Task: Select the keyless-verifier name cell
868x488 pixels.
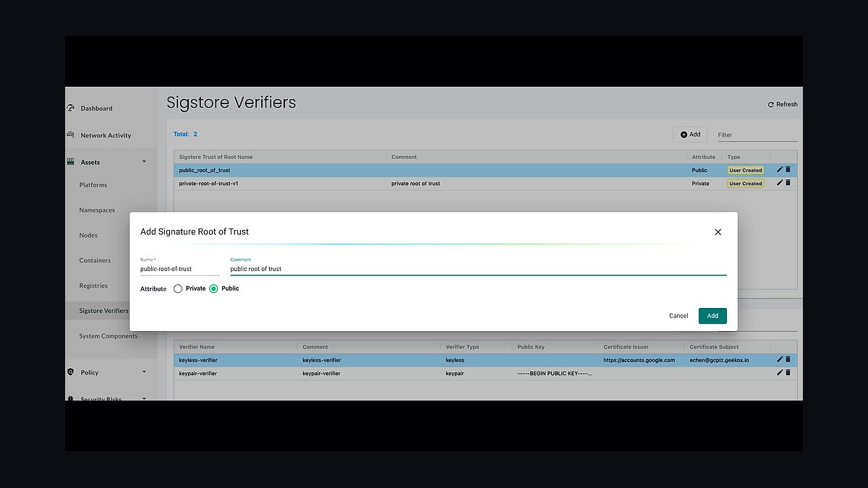Action: click(198, 360)
